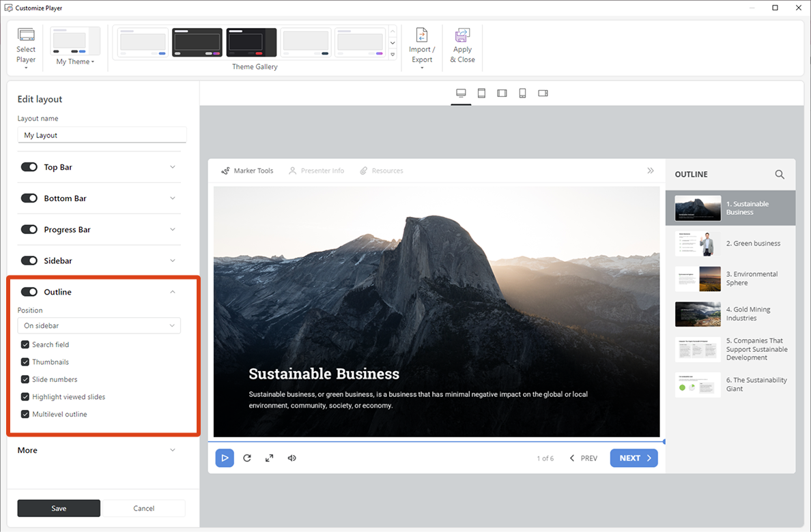The height and width of the screenshot is (532, 811).
Task: Switch to phone portrait preview
Action: tap(522, 93)
